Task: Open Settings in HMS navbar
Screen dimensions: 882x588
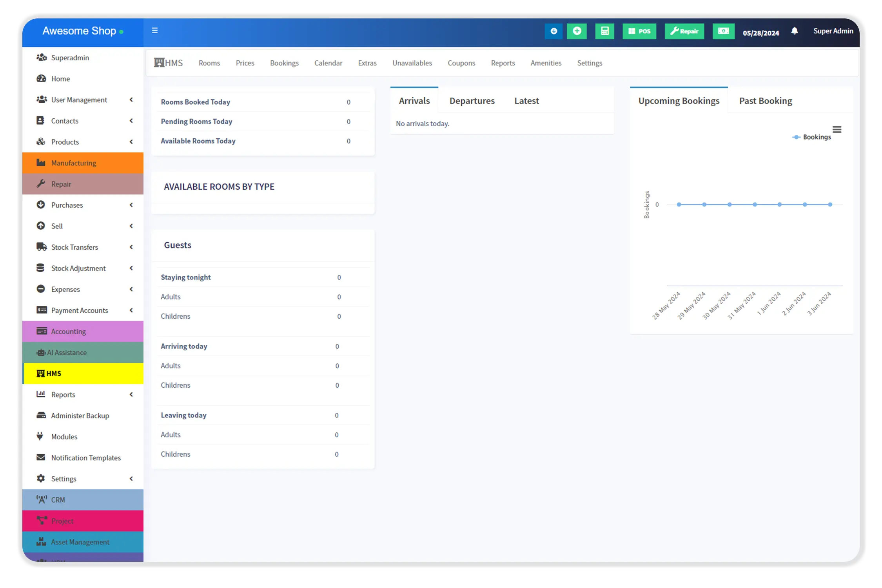Action: [590, 63]
